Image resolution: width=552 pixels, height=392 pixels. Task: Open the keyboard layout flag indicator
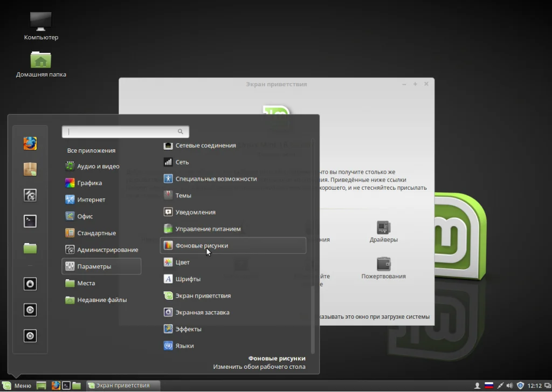point(489,386)
